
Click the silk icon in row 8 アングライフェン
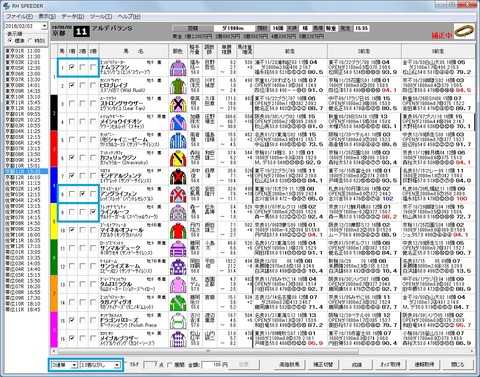[178, 194]
